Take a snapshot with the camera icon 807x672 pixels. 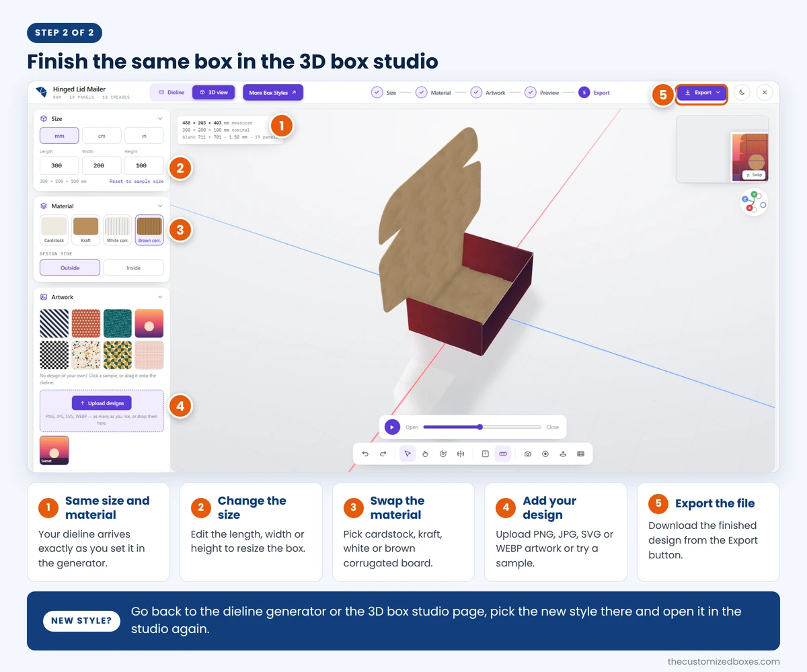(x=527, y=454)
